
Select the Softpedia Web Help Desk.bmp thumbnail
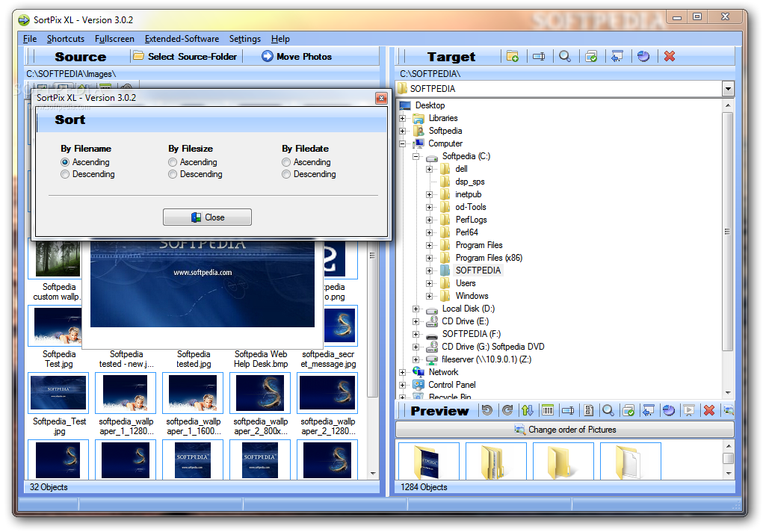(261, 359)
